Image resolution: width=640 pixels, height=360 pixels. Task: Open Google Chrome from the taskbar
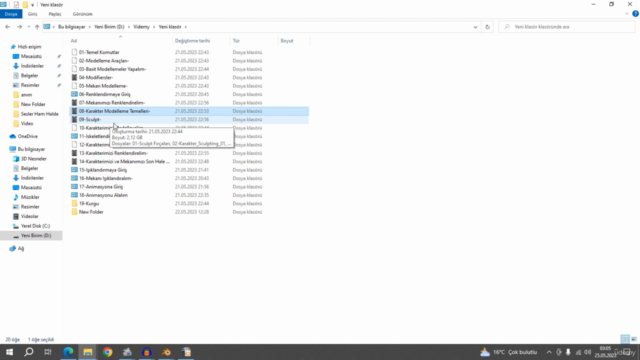click(107, 352)
